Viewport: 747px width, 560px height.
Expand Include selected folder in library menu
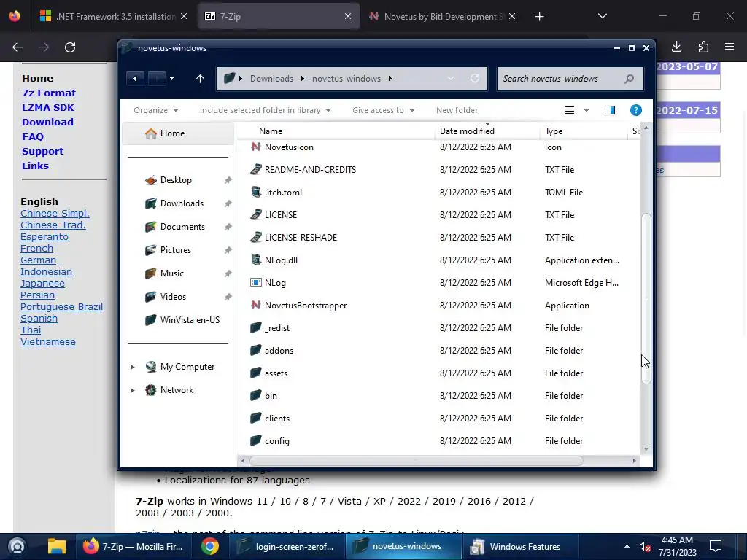point(266,110)
